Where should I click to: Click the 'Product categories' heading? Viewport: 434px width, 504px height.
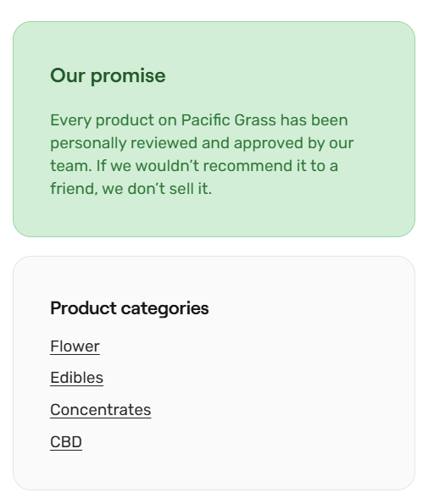tap(130, 308)
